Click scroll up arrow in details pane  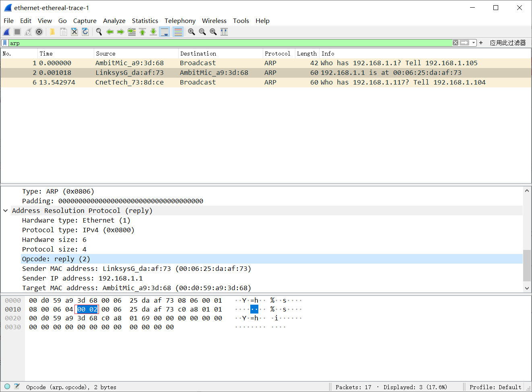[527, 191]
